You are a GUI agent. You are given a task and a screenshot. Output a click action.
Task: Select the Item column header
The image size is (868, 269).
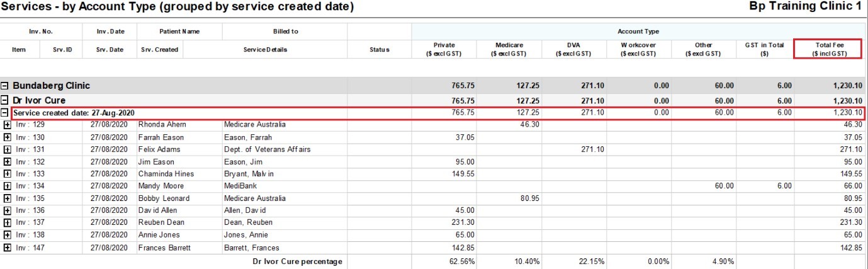coord(19,50)
